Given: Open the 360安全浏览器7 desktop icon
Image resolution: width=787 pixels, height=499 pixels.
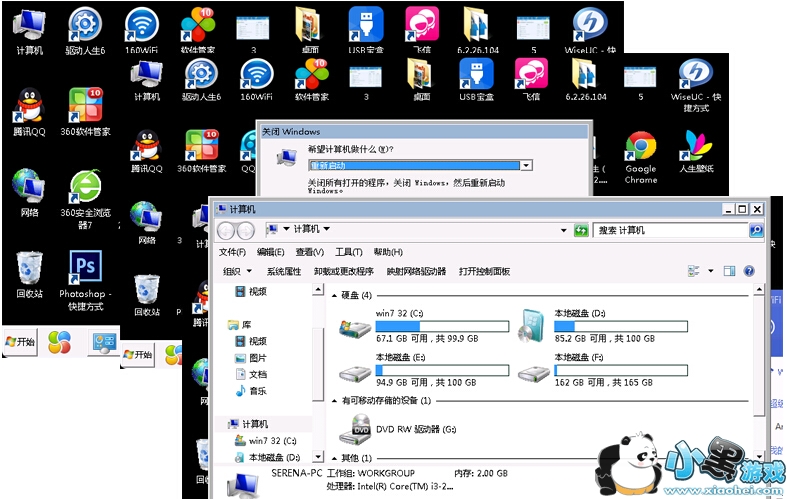Looking at the screenshot, I should click(x=84, y=186).
